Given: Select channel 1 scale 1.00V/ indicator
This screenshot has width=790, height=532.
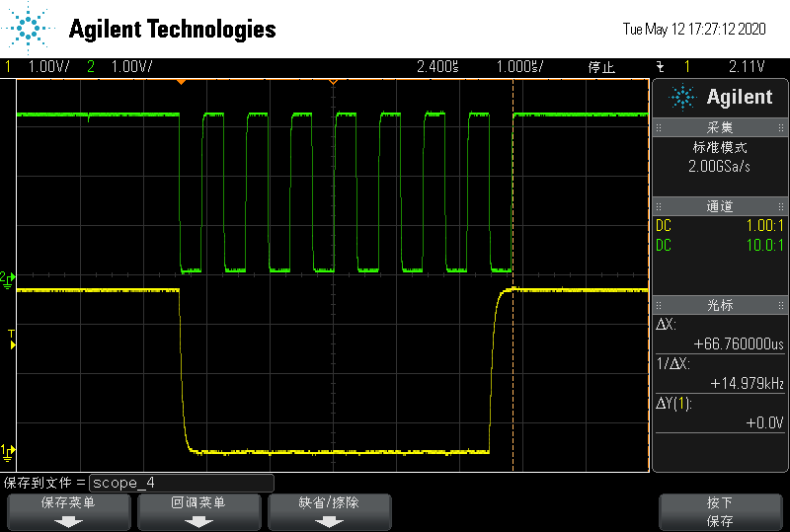Looking at the screenshot, I should pyautogui.click(x=48, y=66).
